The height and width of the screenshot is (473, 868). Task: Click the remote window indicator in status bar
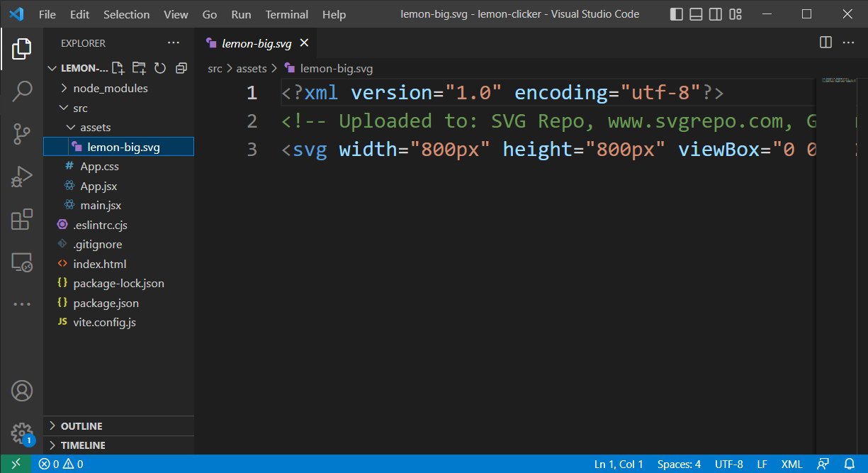[x=15, y=464]
